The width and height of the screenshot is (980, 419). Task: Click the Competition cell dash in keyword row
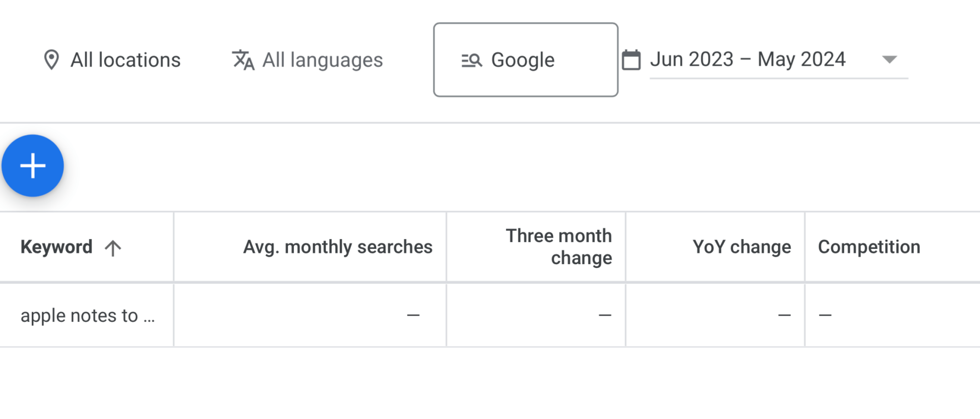click(x=825, y=315)
